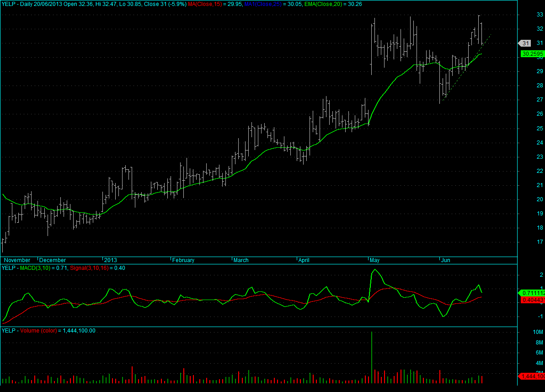Click the Signal(3,10,16) = 0.40 label

[x=98, y=268]
